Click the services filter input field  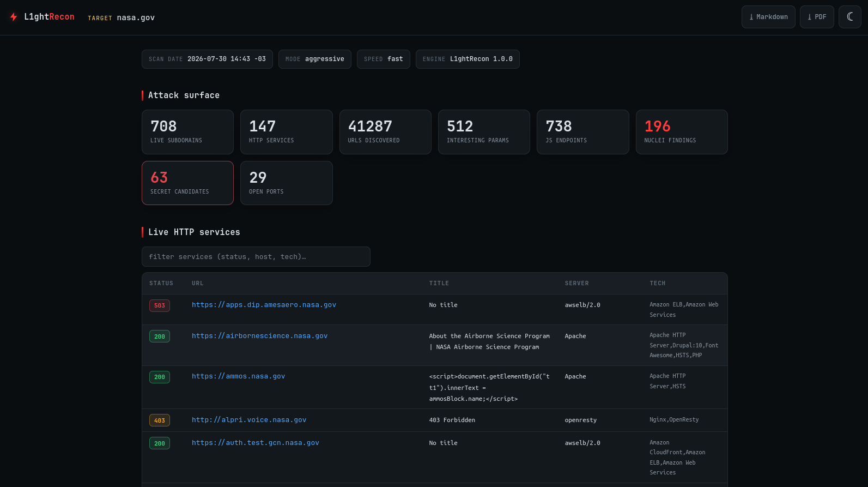tap(256, 257)
